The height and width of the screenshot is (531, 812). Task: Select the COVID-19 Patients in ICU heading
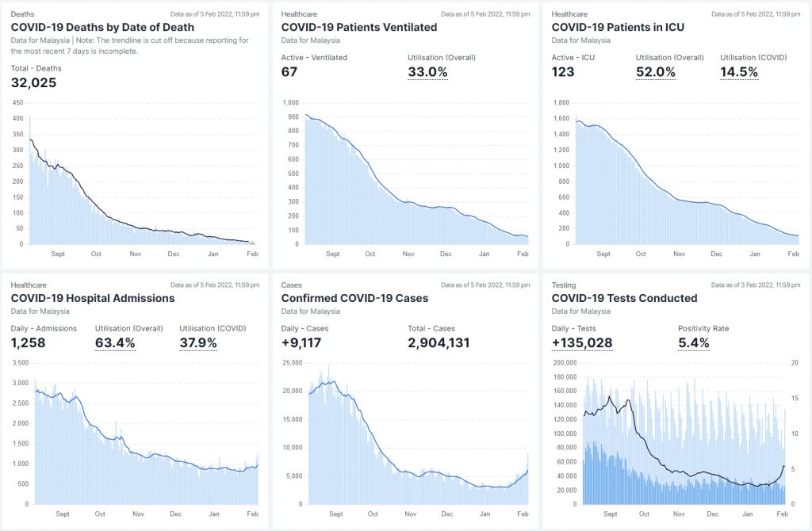618,27
